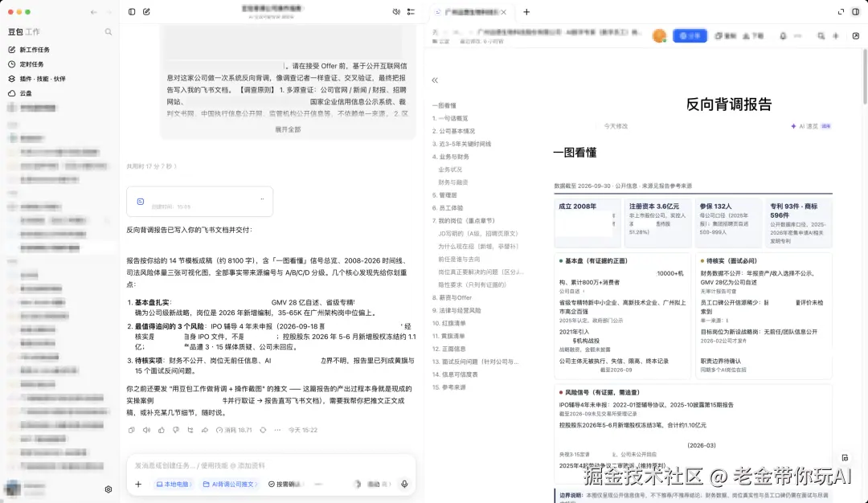This screenshot has width=868, height=503.
Task: Open the 按需确认 mode selector
Action: pyautogui.click(x=285, y=485)
